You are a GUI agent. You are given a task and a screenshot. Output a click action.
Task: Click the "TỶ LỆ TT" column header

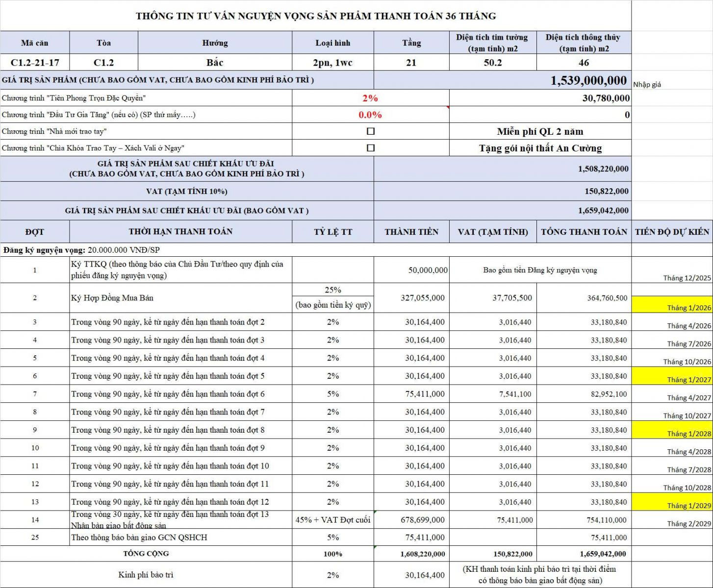(x=333, y=232)
